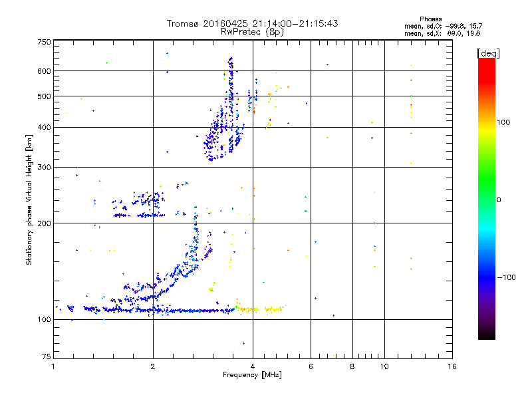Click the y-axis label "400"
This screenshot has height=399, width=532.
point(44,128)
